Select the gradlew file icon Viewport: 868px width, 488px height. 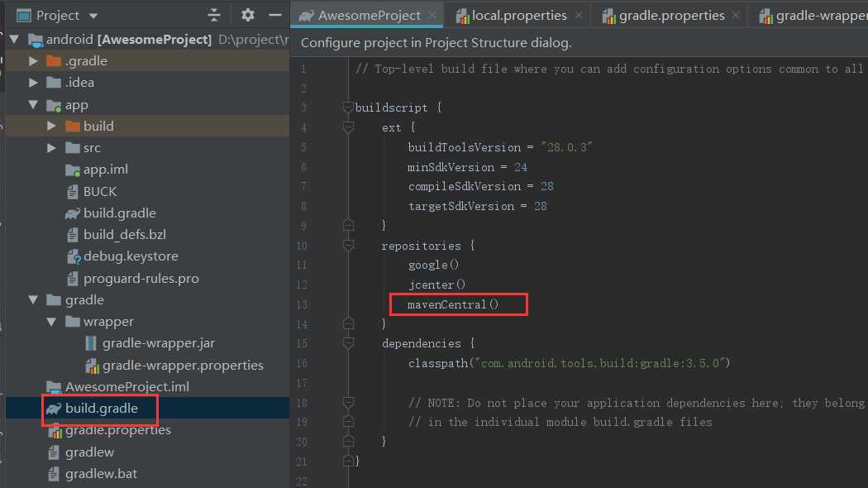pos(54,452)
